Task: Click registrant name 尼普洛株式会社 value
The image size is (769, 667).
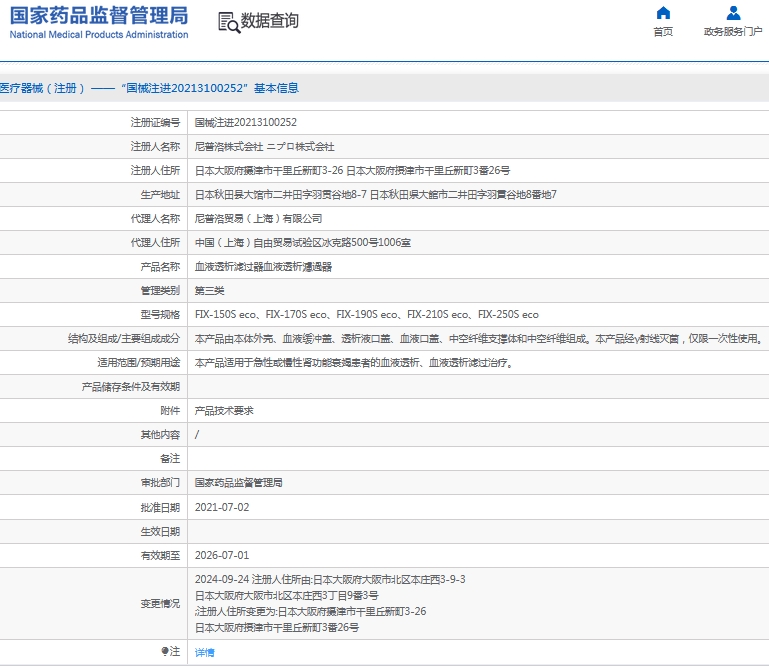Action: (264, 147)
